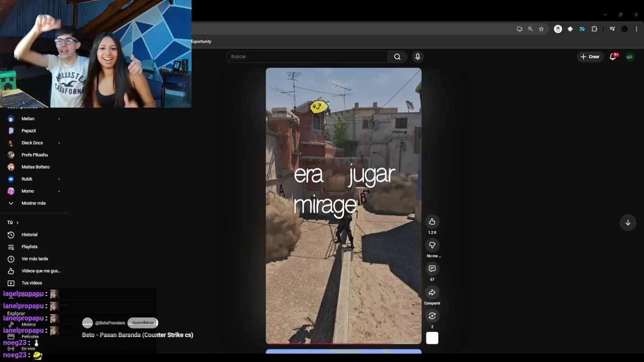Open YouTube notifications bell
The image size is (644, 362).
(613, 57)
